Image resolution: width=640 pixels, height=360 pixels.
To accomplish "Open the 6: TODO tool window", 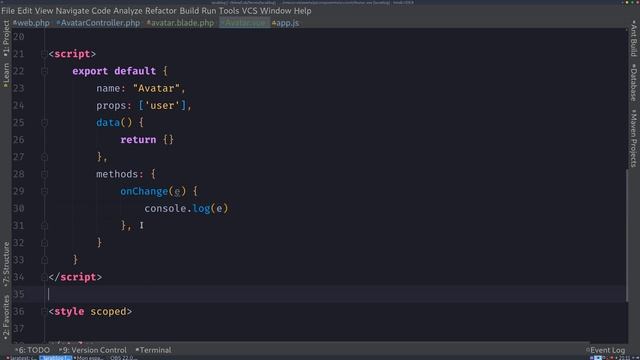I will 32,350.
